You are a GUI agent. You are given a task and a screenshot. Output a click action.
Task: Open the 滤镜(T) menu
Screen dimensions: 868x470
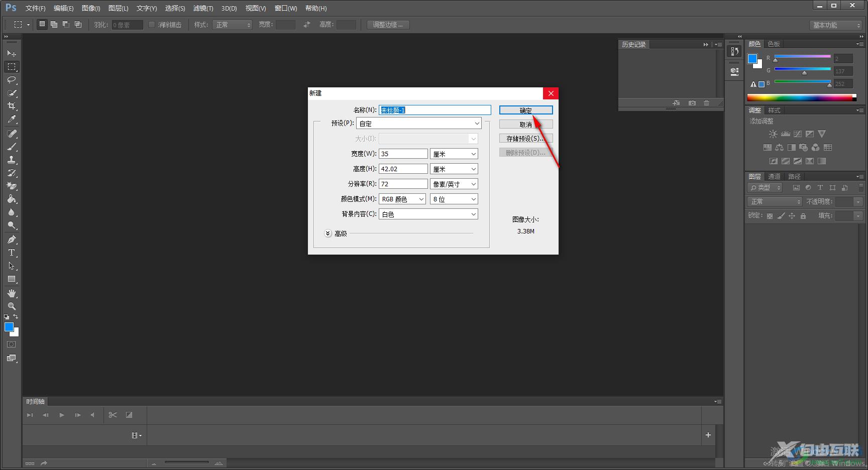pos(203,9)
